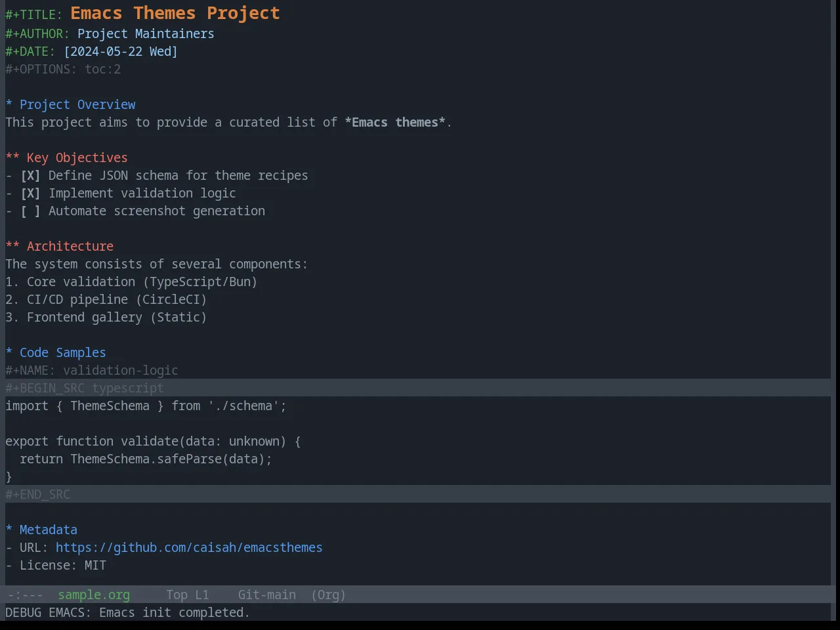This screenshot has height=630, width=840.
Task: Collapse the Code Samples heading star
Action: coord(9,352)
